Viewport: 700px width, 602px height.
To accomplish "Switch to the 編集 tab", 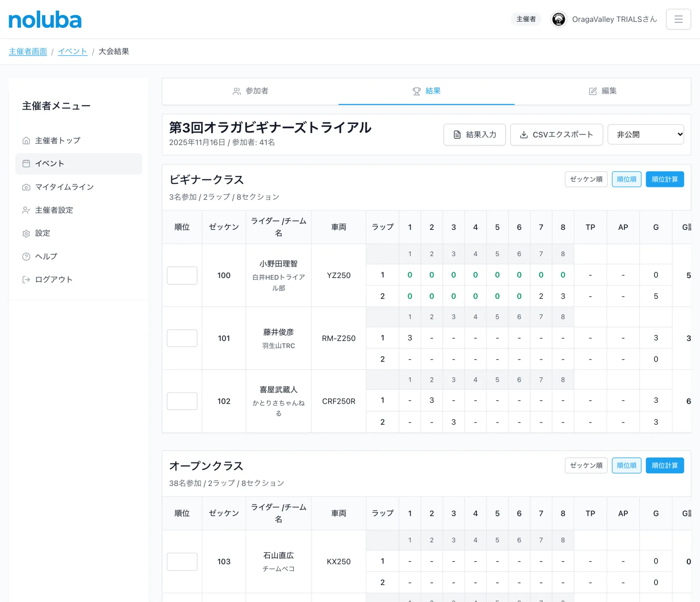I will [602, 91].
